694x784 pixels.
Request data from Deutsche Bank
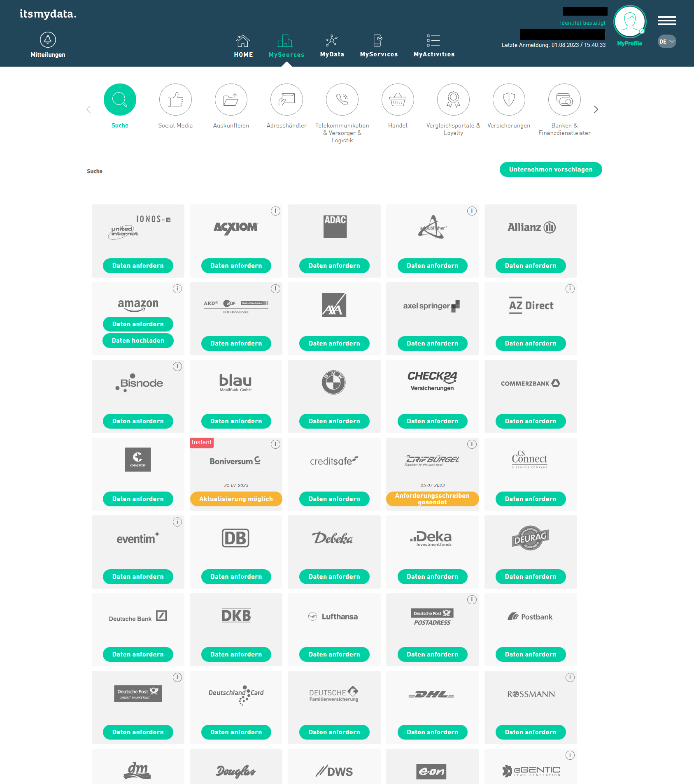click(x=138, y=654)
